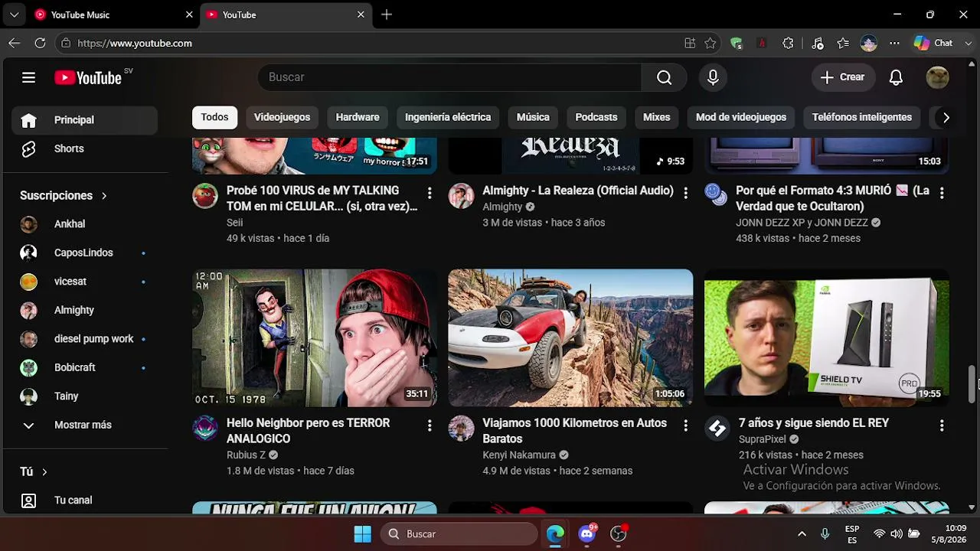Screen dimensions: 980x551
Task: Open Microsoft Edge from the taskbar
Action: point(555,533)
